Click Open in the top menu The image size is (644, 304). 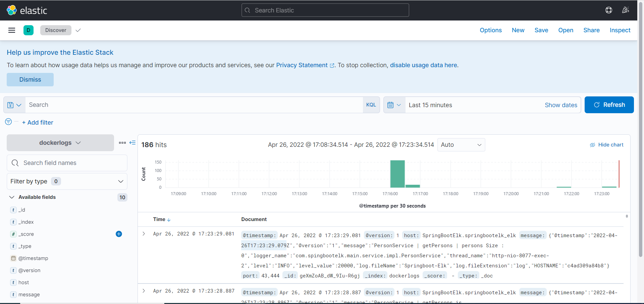pos(566,30)
